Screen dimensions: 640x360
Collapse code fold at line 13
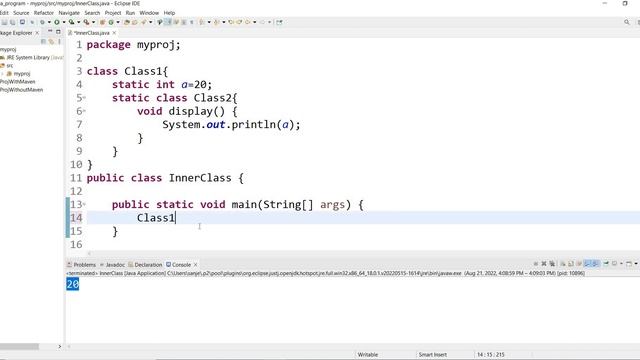point(84,204)
